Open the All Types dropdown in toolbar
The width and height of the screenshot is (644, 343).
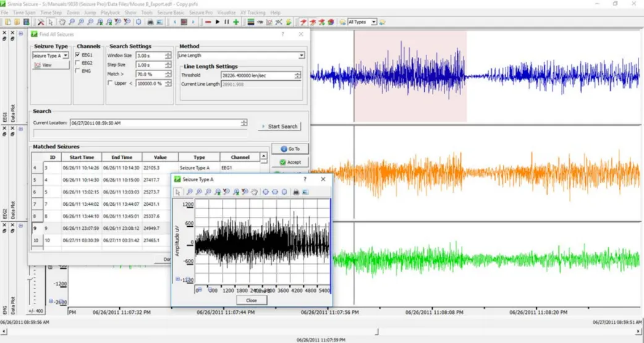click(373, 22)
